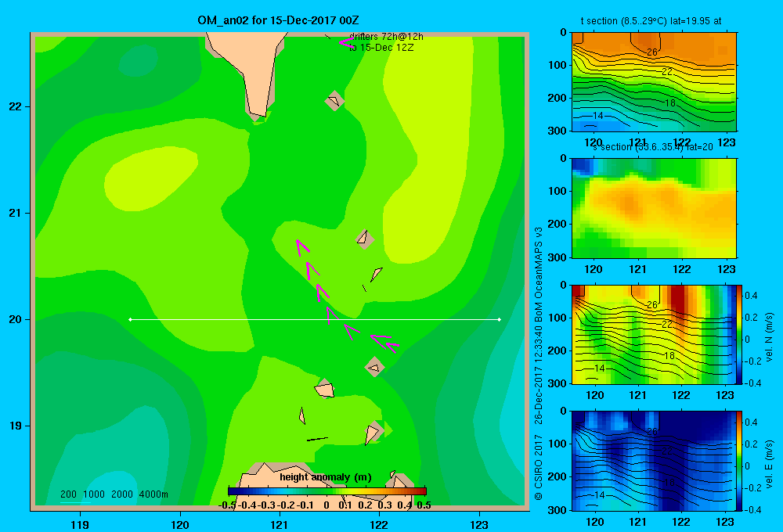Open the northward velocity section panel
This screenshot has width=783, height=532.
click(x=654, y=334)
